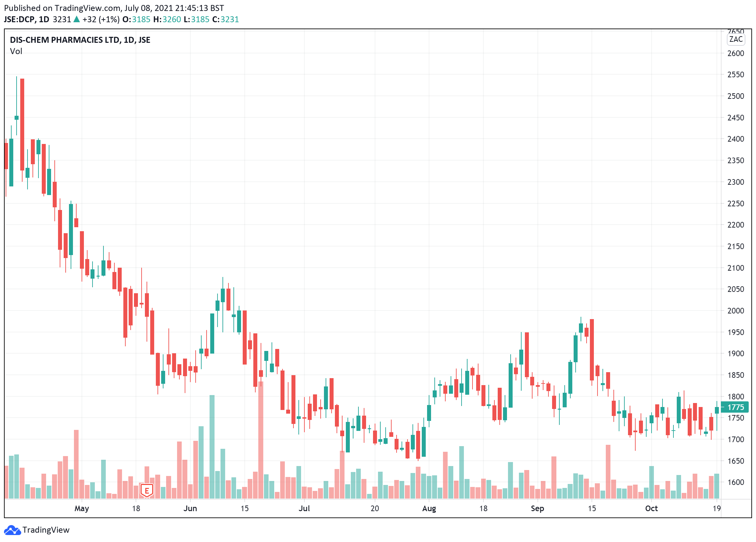The height and width of the screenshot is (542, 756).
Task: Click the ZAC currency badge
Action: 736,39
